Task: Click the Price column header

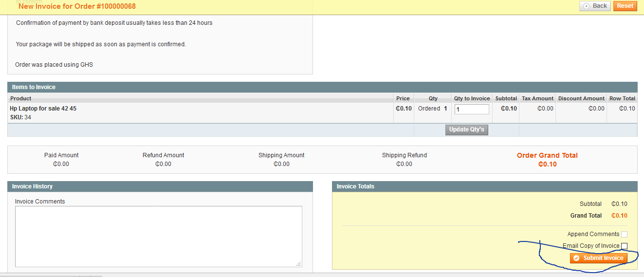Action: [x=403, y=98]
